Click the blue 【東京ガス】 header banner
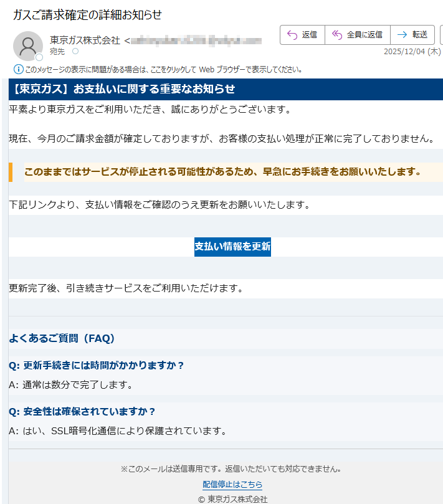 tap(224, 89)
